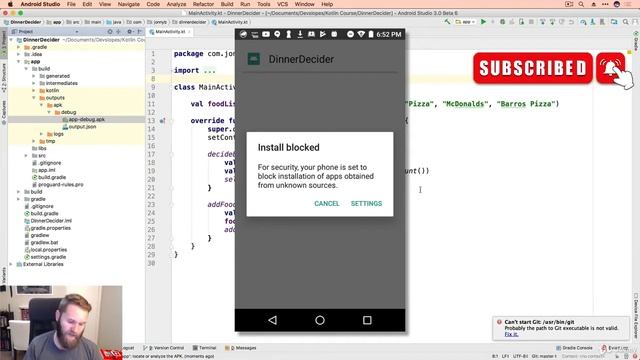Expand the .gradle folder
The width and height of the screenshot is (640, 360).
coord(18,47)
